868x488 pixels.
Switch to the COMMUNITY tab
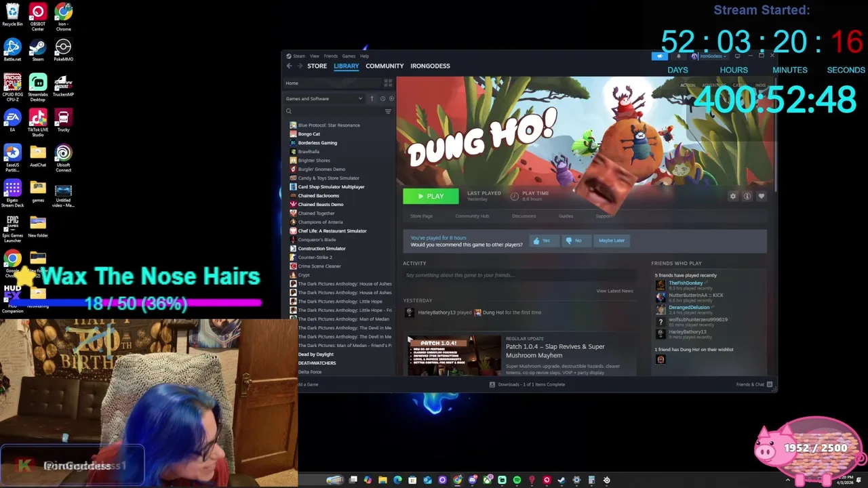384,66
